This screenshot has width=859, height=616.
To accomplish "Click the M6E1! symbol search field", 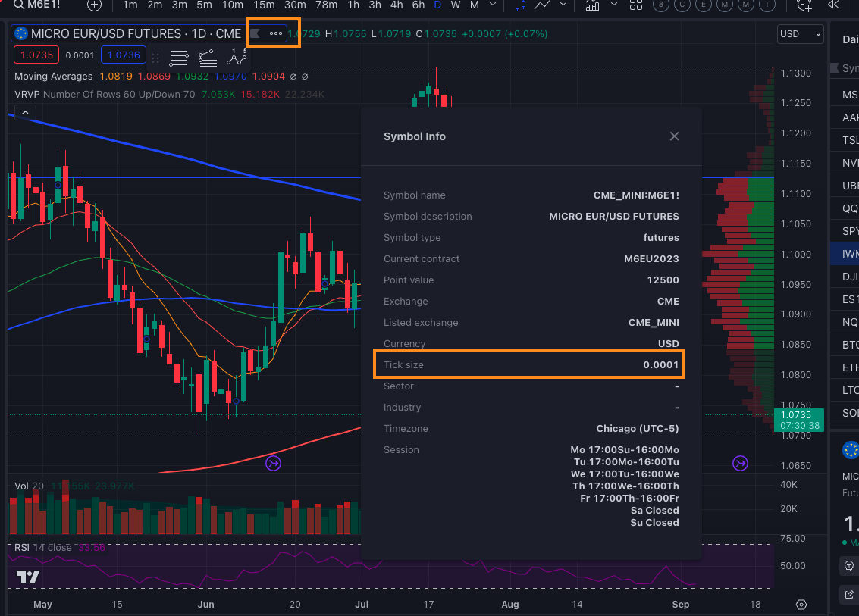I will click(38, 5).
